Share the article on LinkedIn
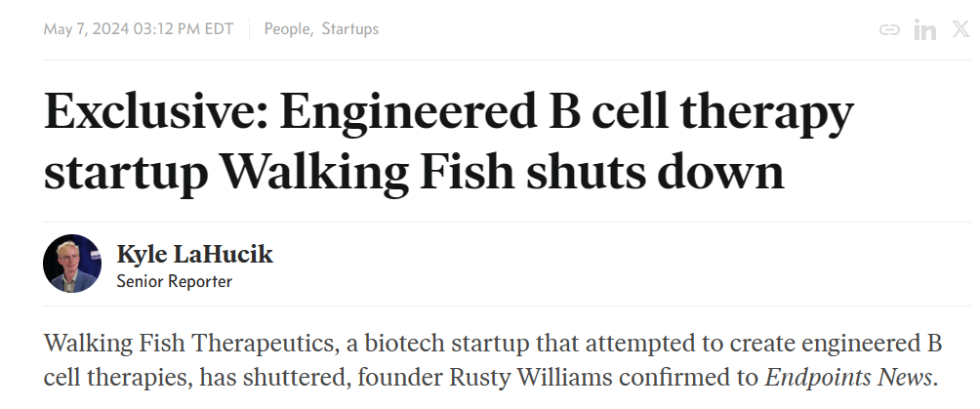 pos(925,29)
